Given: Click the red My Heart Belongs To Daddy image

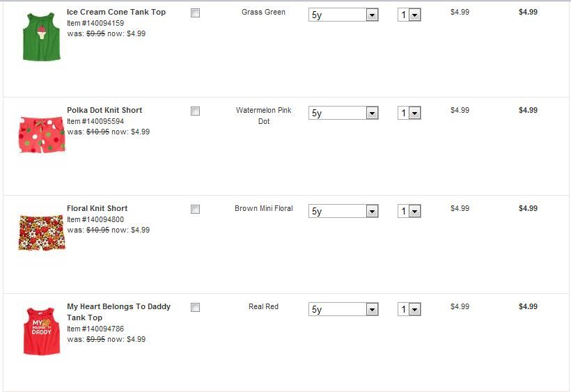Looking at the screenshot, I should click(x=41, y=331).
